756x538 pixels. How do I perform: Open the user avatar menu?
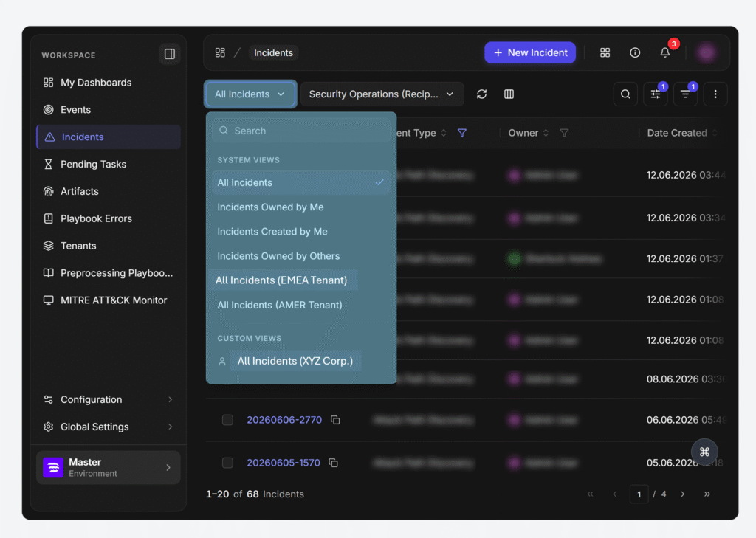(707, 52)
